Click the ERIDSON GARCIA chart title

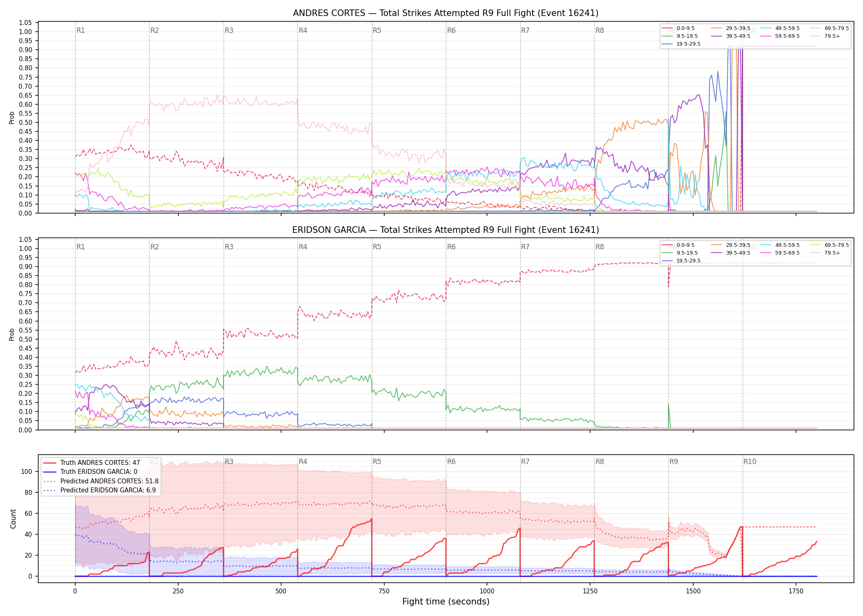[x=445, y=230]
